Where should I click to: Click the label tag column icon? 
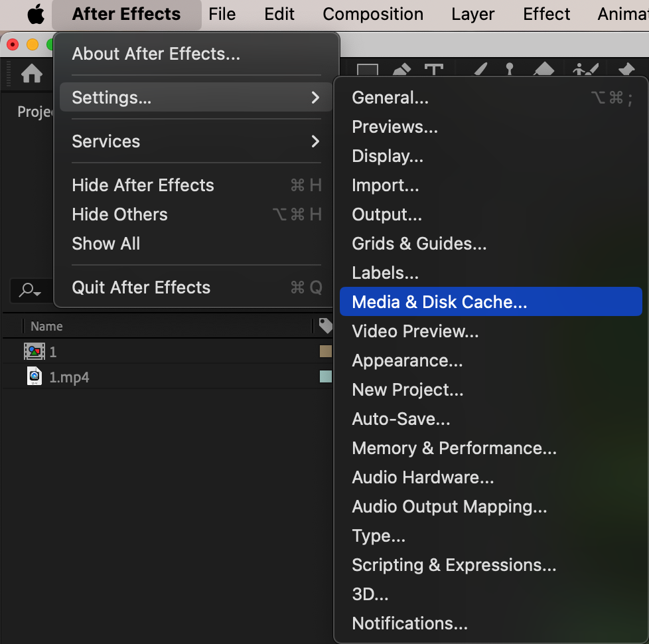[x=325, y=325]
